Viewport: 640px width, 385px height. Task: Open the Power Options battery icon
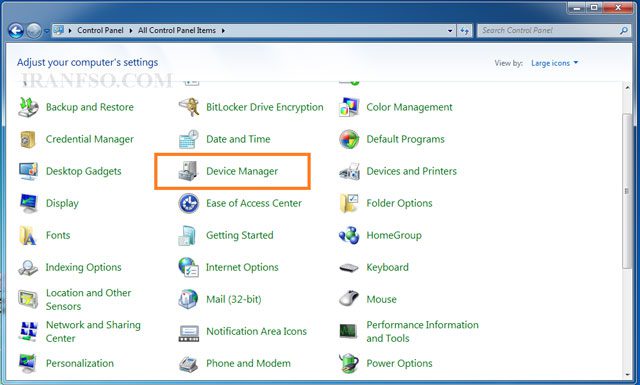(349, 363)
